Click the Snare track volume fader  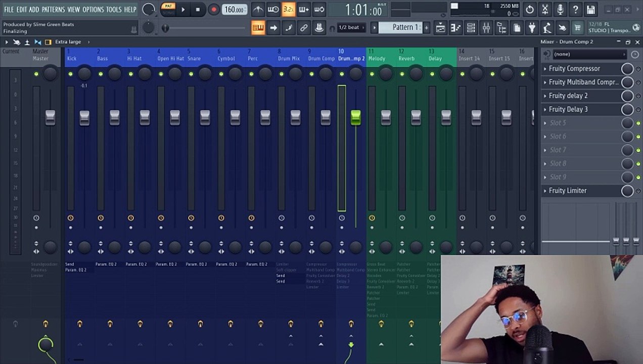(x=205, y=117)
